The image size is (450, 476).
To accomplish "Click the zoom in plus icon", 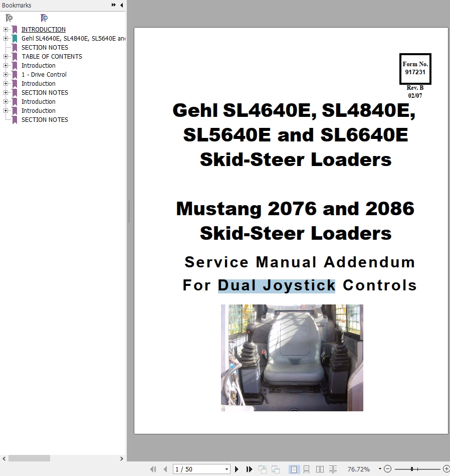I will [446, 468].
